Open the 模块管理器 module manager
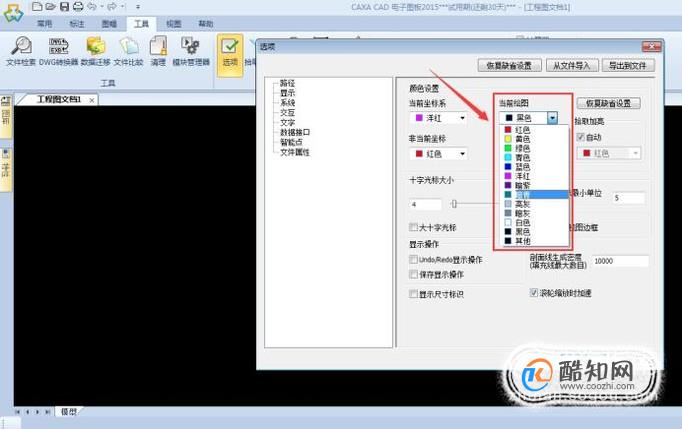 point(191,51)
